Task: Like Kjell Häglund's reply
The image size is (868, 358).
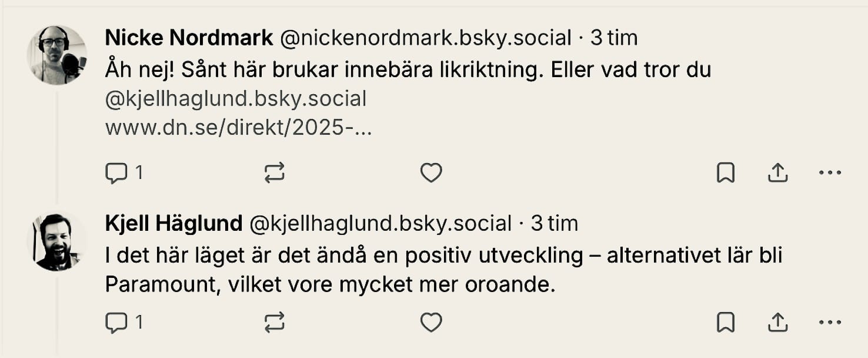Action: (431, 323)
